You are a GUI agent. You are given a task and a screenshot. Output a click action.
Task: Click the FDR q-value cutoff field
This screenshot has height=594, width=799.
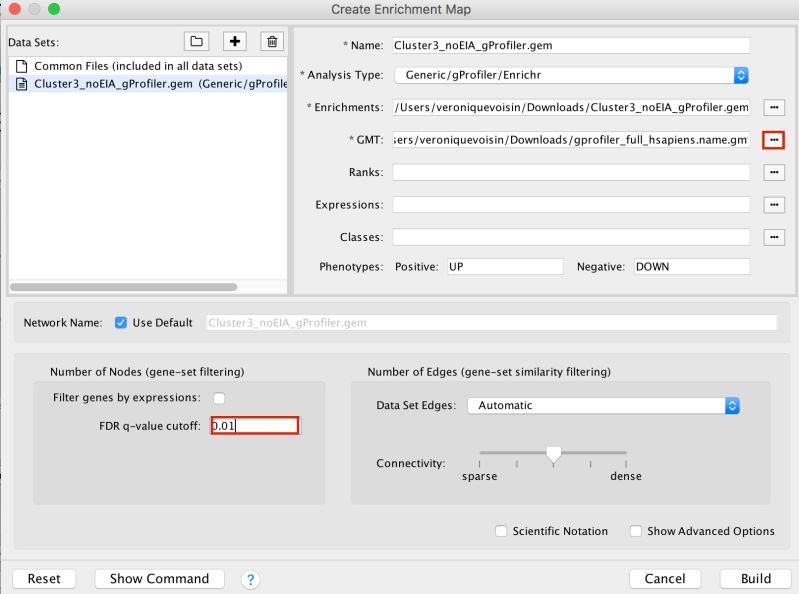(255, 426)
